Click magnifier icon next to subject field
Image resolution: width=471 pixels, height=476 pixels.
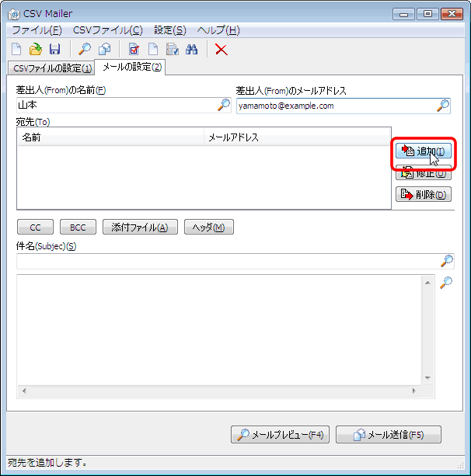(447, 261)
